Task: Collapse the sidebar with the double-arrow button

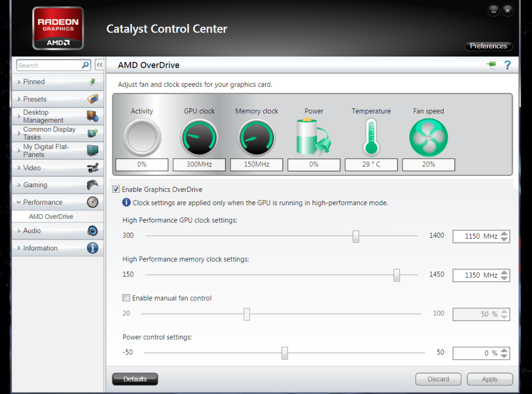Action: pyautogui.click(x=100, y=64)
